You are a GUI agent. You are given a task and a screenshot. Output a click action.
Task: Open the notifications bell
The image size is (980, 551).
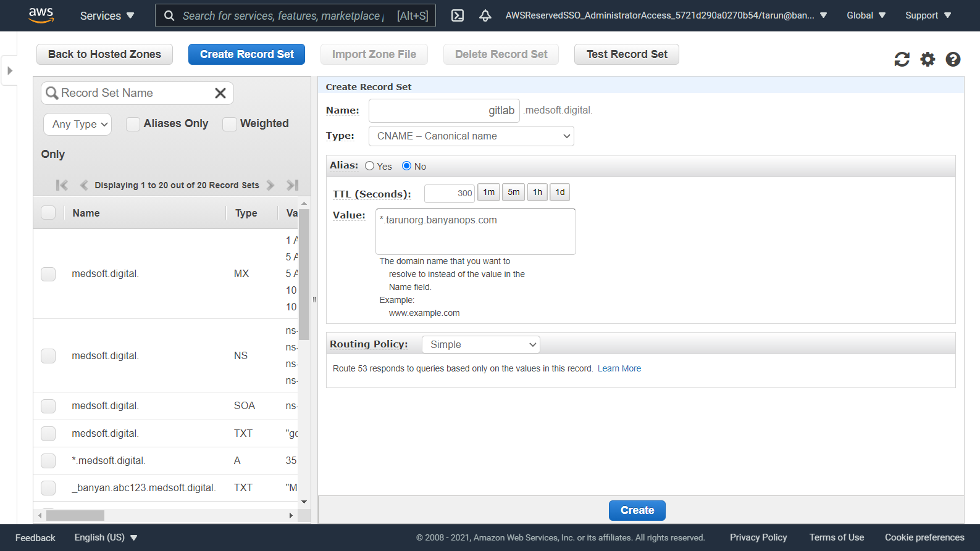pos(485,15)
